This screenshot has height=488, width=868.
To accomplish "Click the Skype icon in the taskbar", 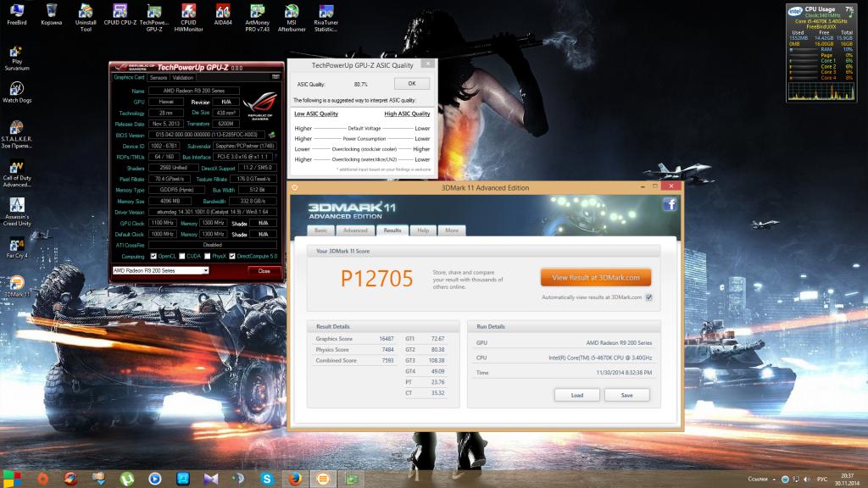I will (x=266, y=479).
